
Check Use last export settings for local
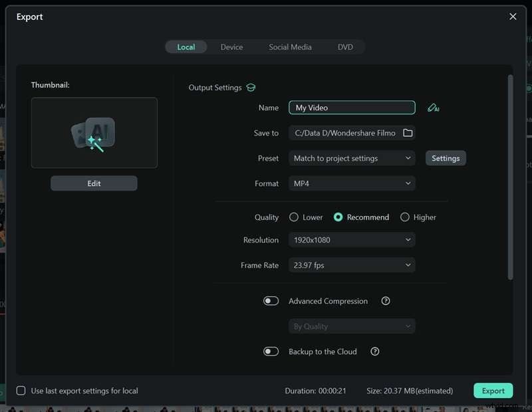[x=21, y=391]
